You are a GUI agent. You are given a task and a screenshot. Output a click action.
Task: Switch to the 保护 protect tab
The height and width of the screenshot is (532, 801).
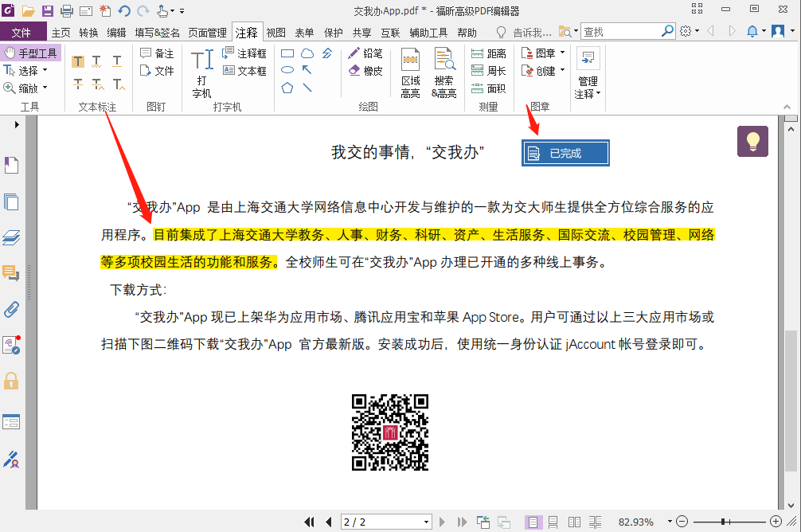[x=334, y=32]
